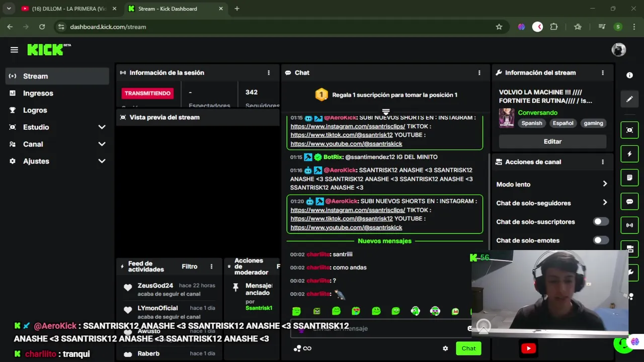Click the Editar button

[x=552, y=142]
